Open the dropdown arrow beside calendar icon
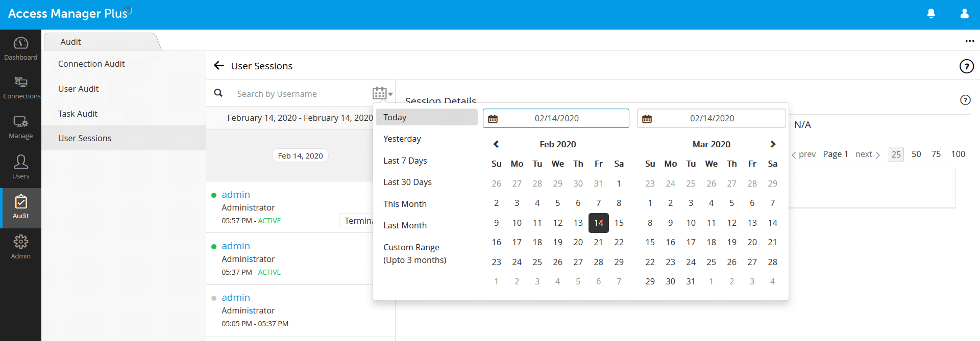Image resolution: width=980 pixels, height=341 pixels. pyautogui.click(x=390, y=94)
